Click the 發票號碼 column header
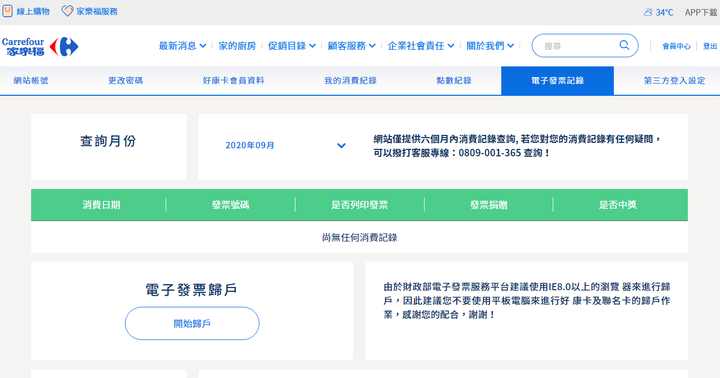Screen dimensions: 720x378 pyautogui.click(x=231, y=205)
